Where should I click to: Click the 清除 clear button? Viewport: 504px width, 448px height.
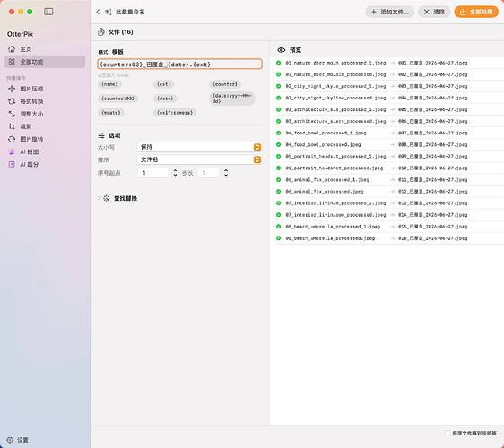coord(434,12)
